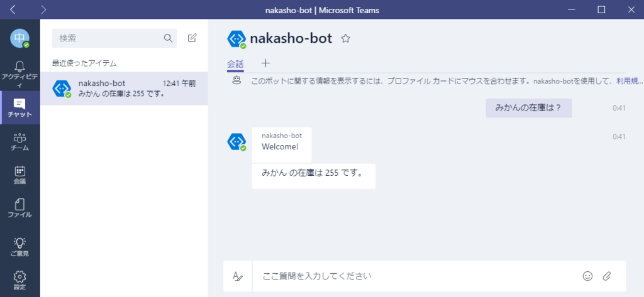Screen dimensions: 644x297
Task: Open the ご意見 feedback lightbulb
Action: 19,247
